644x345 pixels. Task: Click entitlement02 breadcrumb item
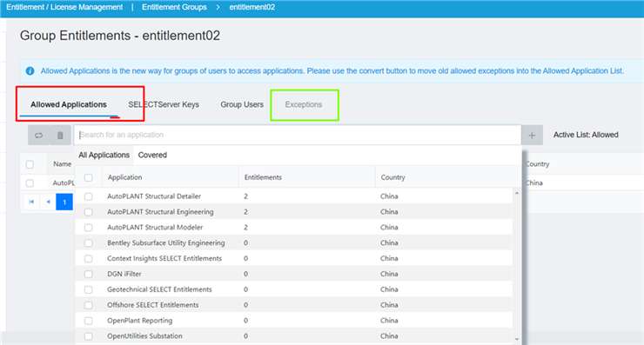click(252, 7)
